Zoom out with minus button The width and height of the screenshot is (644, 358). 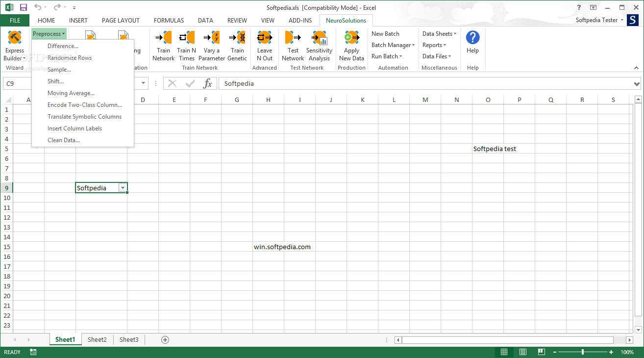(554, 352)
